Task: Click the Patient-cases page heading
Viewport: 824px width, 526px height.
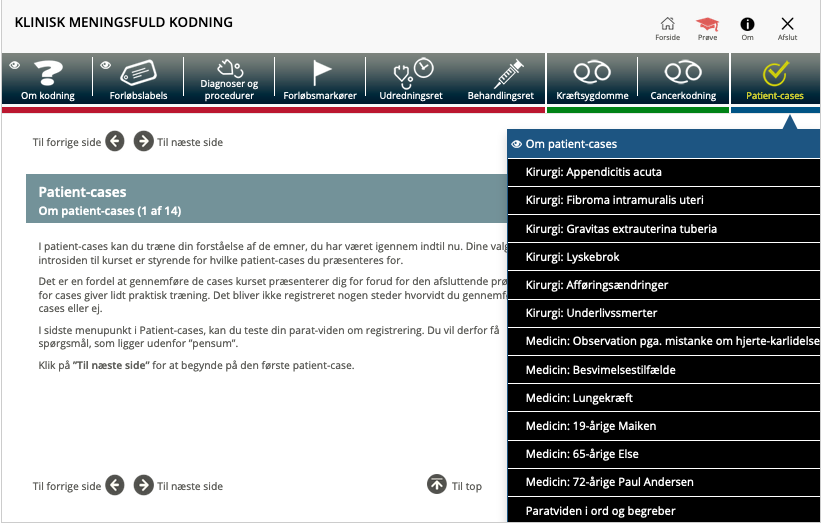Action: 83,192
